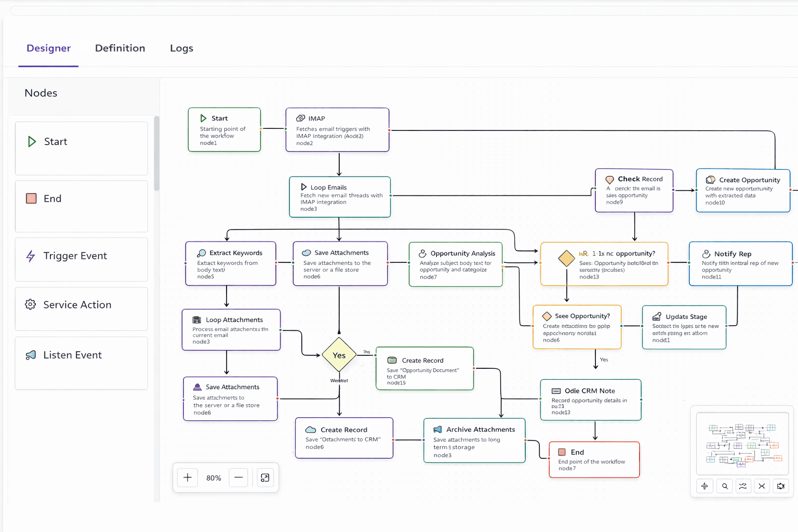
Task: Click the Loop Attachments node title
Action: pos(234,320)
